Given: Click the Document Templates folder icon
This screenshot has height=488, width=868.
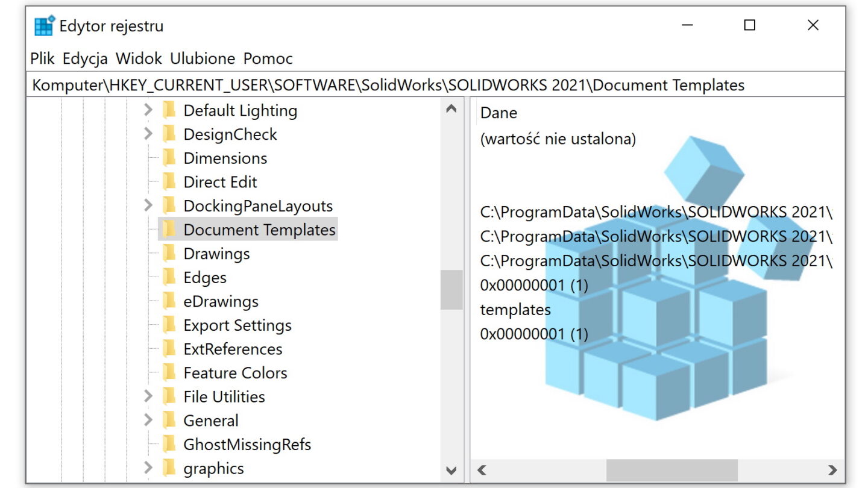Looking at the screenshot, I should pyautogui.click(x=169, y=230).
